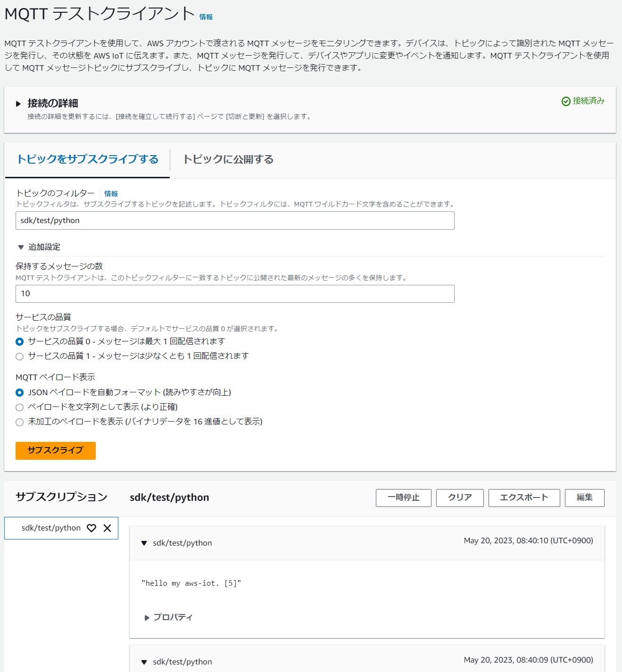Click the green 接続済み checkmark icon

(x=566, y=101)
